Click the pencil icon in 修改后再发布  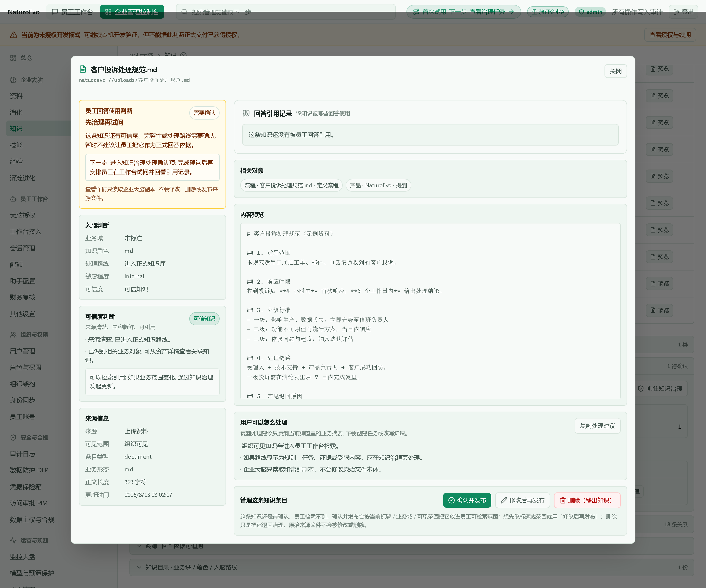[x=504, y=500]
